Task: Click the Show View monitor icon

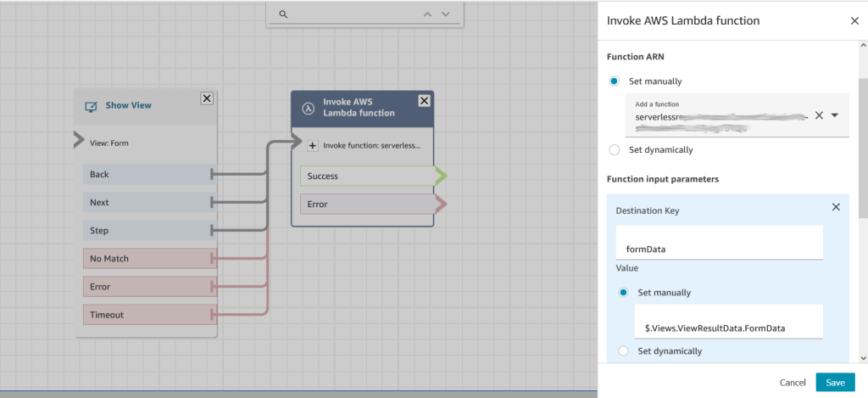Action: click(92, 106)
